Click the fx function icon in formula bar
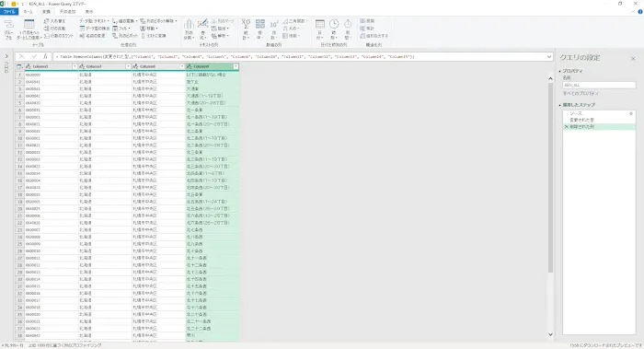This screenshot has height=349, width=644. coord(45,57)
